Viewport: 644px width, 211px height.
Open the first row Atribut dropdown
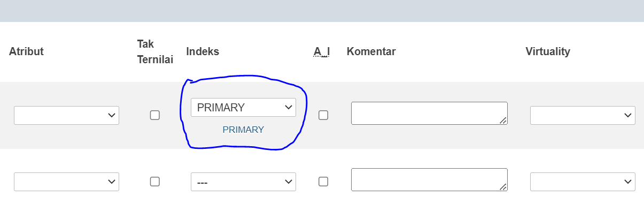click(x=66, y=115)
